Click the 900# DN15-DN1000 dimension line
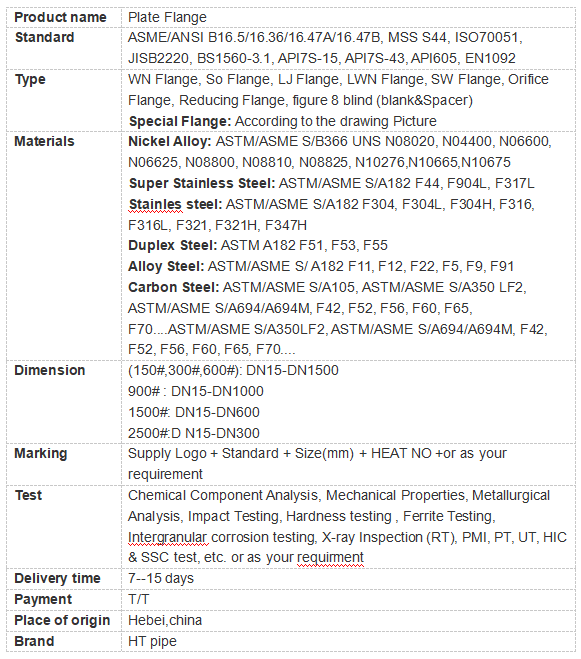This screenshot has width=581, height=659. 195,392
